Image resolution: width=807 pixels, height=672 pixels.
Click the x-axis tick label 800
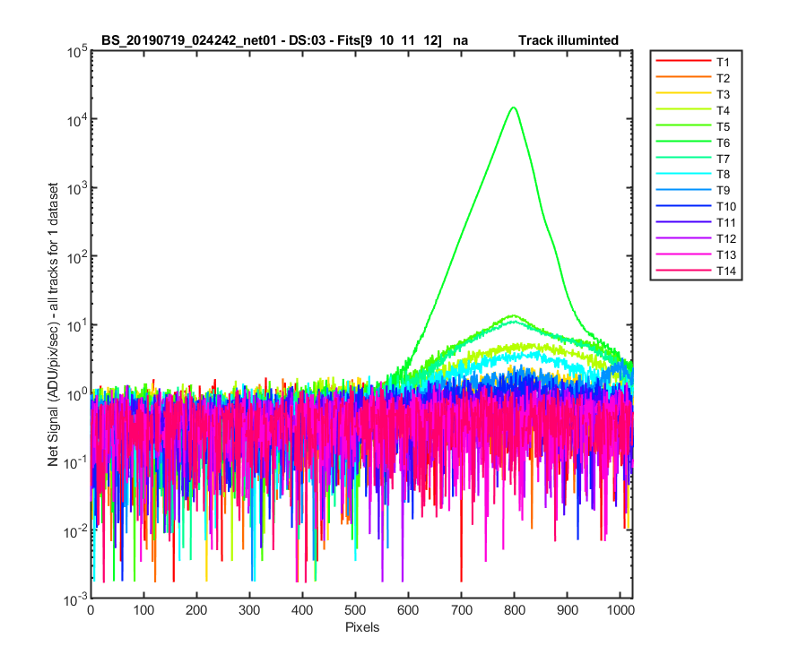pyautogui.click(x=514, y=610)
